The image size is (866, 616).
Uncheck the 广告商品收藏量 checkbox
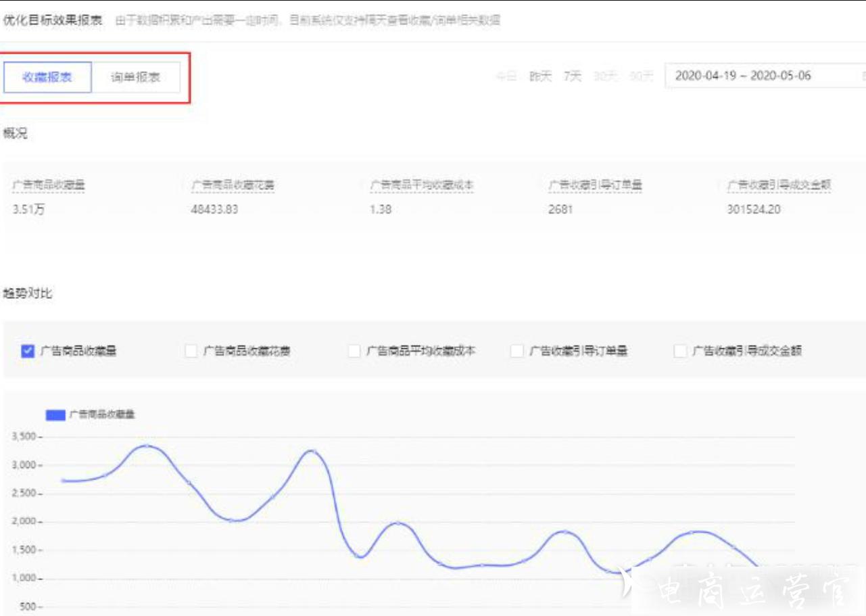point(28,351)
